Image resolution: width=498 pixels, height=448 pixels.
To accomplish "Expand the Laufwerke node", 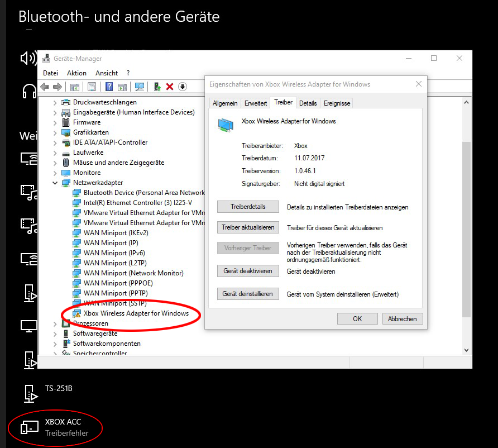I will click(x=55, y=153).
